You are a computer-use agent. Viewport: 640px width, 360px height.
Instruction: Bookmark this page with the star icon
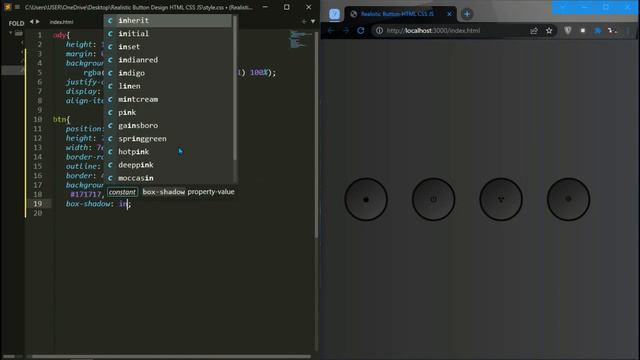point(549,31)
